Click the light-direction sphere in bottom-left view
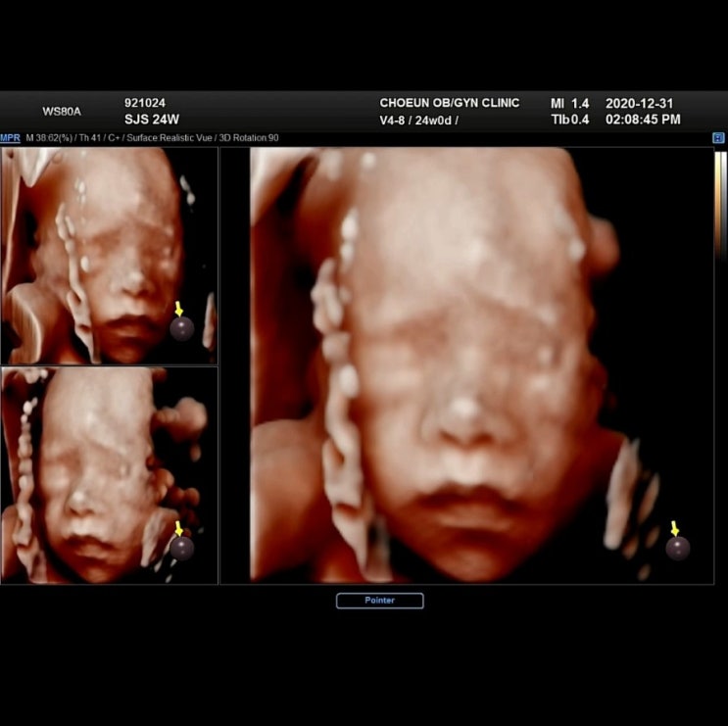The image size is (728, 726). pyautogui.click(x=181, y=549)
